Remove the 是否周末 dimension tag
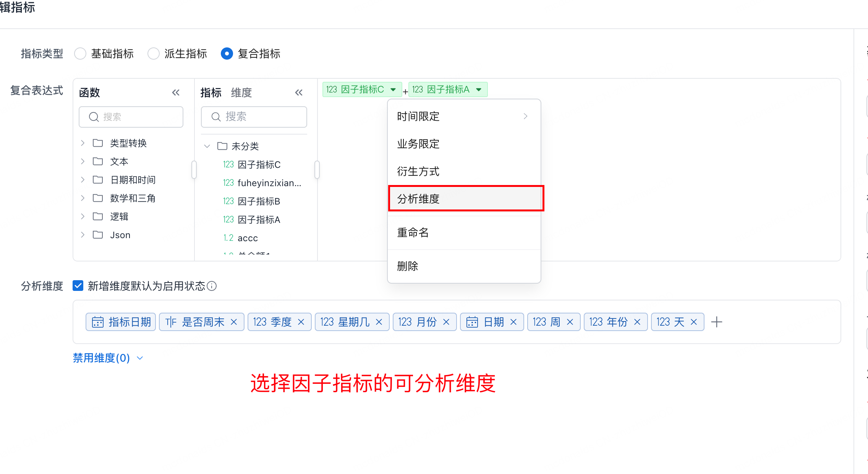 234,322
